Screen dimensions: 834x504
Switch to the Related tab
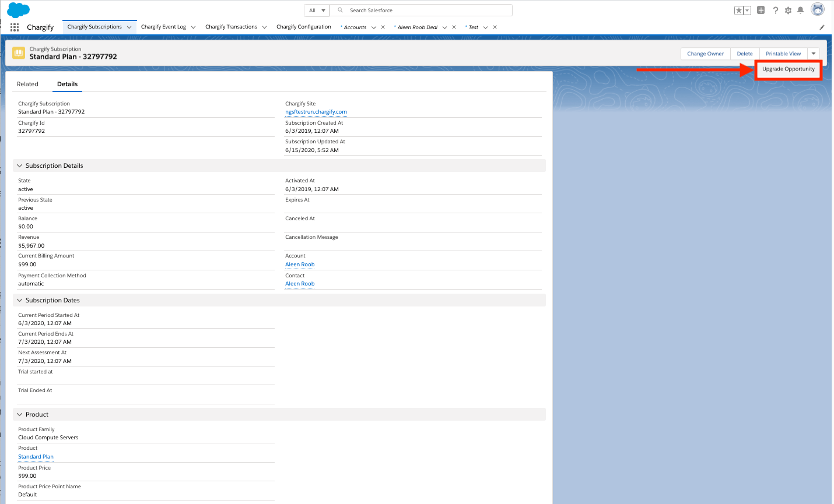(x=27, y=84)
